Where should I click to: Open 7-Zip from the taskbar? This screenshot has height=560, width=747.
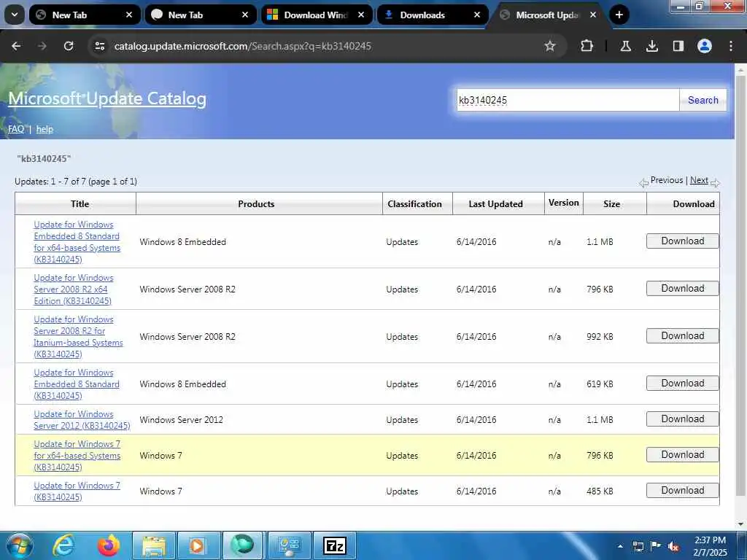334,545
